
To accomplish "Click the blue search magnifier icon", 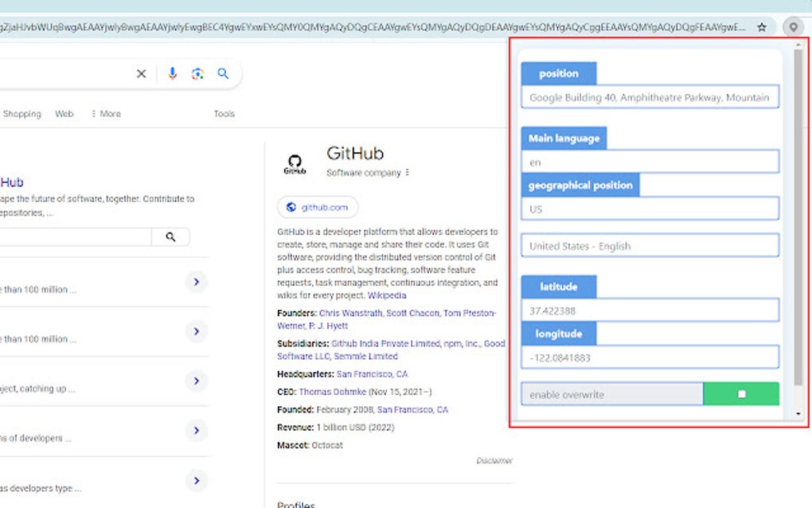I will [223, 73].
